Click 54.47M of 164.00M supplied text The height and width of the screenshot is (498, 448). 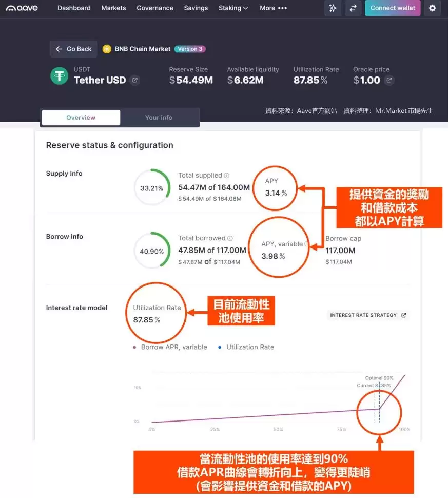coord(213,187)
